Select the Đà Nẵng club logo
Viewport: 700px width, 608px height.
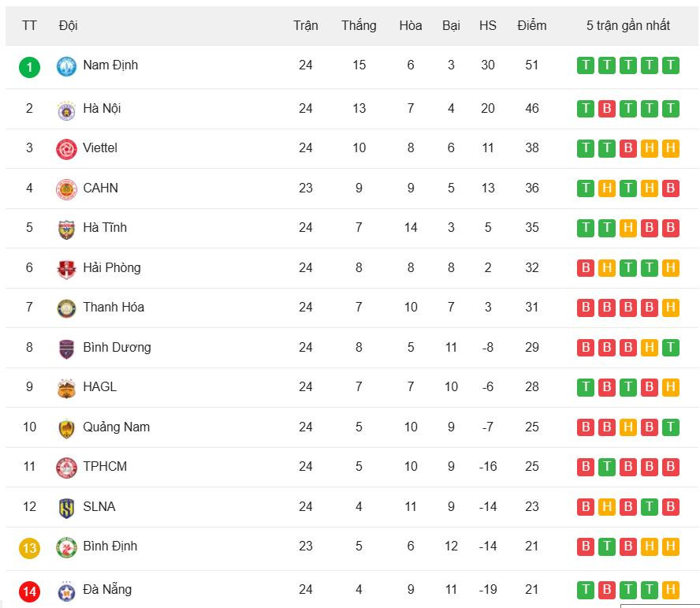[x=66, y=591]
